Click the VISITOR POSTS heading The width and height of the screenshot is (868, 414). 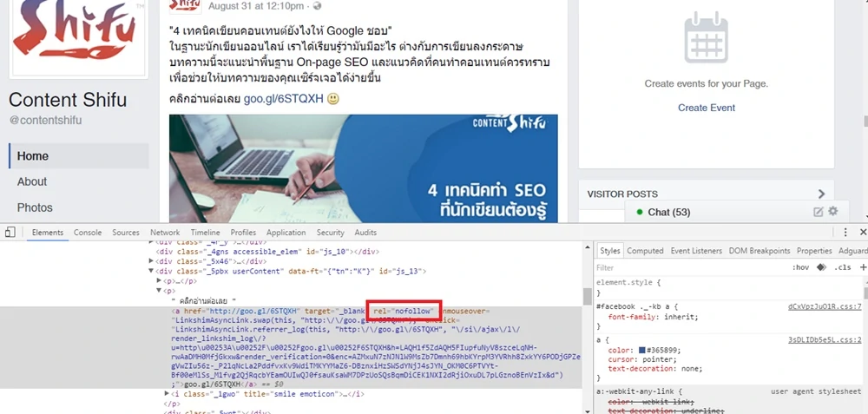pyautogui.click(x=622, y=194)
